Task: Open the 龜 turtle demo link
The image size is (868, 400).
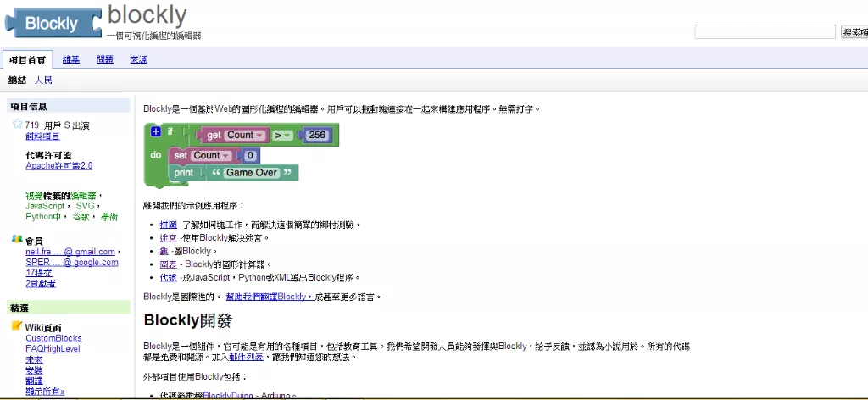Action: tap(164, 251)
